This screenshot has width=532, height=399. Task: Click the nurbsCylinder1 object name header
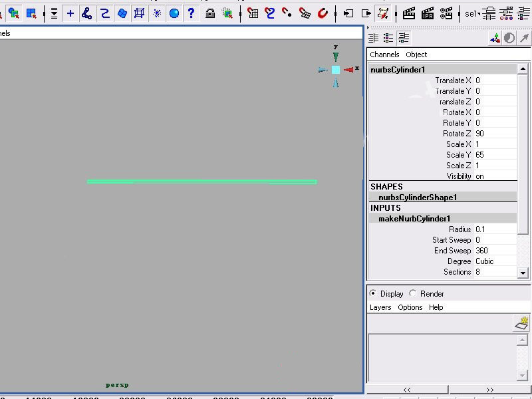443,70
